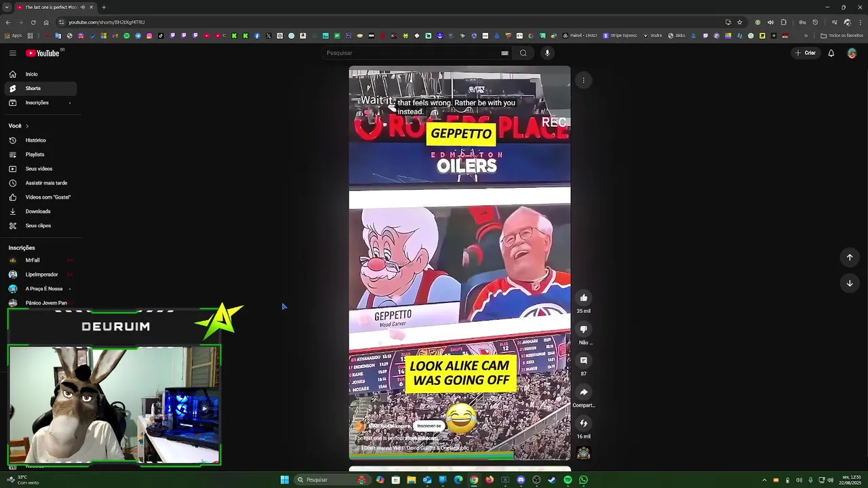
Task: Open Início in the sidebar
Action: point(41,74)
